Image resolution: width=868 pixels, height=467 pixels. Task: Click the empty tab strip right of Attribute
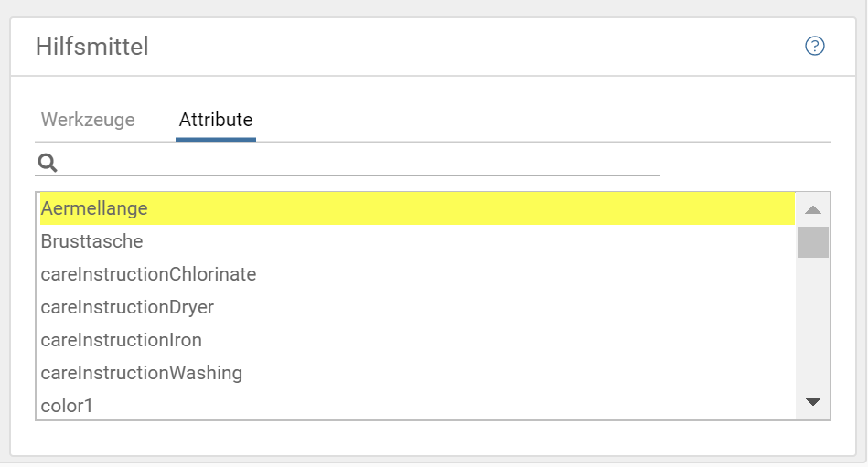[540, 120]
